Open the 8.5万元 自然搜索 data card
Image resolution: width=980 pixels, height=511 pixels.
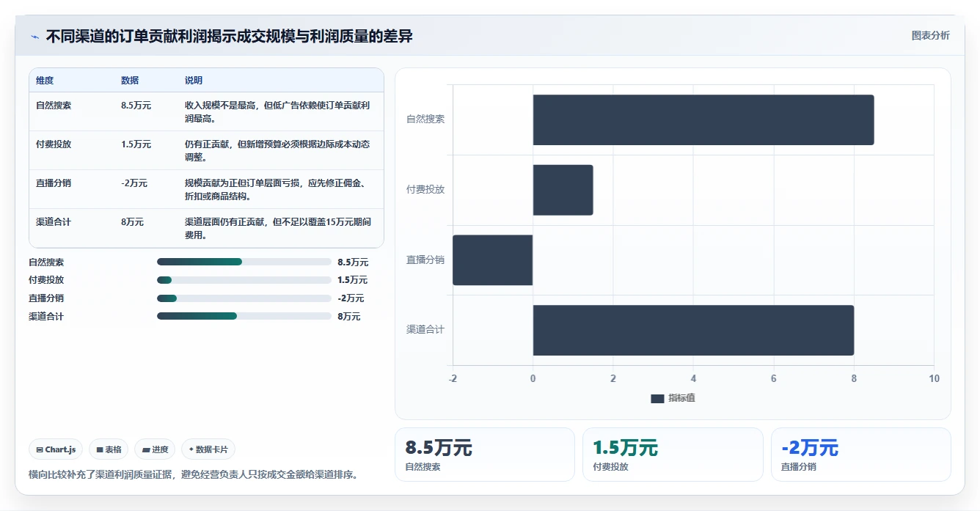(x=485, y=455)
